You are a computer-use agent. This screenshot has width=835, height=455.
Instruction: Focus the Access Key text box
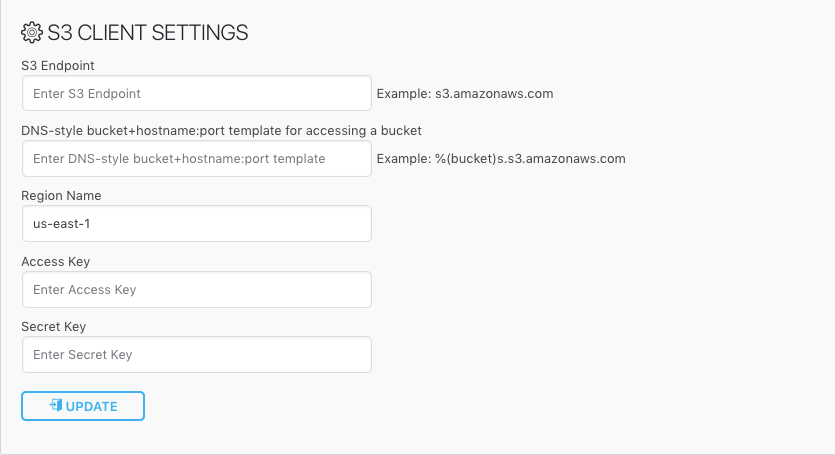[x=196, y=290]
